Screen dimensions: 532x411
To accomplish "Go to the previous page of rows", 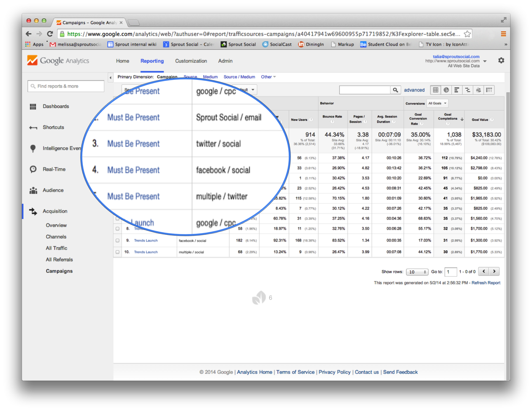I will 484,271.
